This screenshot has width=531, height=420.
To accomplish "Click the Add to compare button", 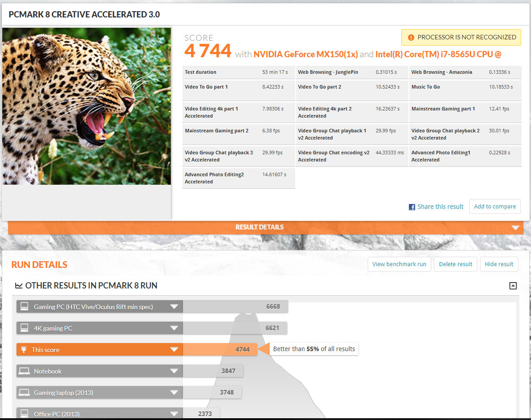I will pos(495,206).
